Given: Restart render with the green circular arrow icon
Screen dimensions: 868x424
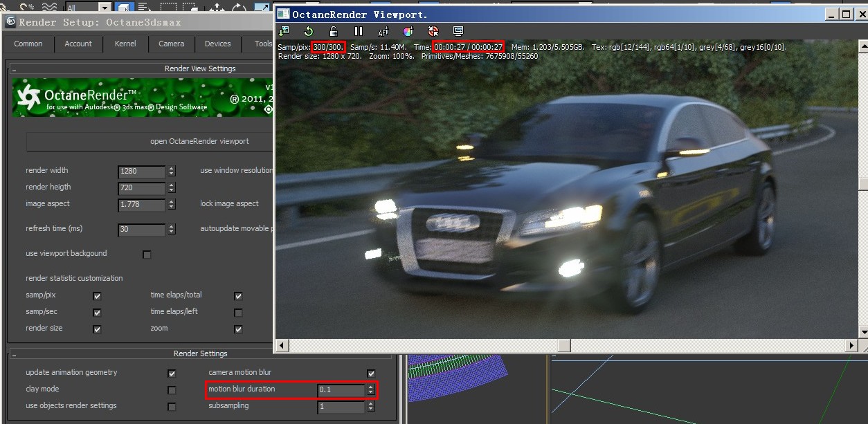Looking at the screenshot, I should [x=309, y=31].
